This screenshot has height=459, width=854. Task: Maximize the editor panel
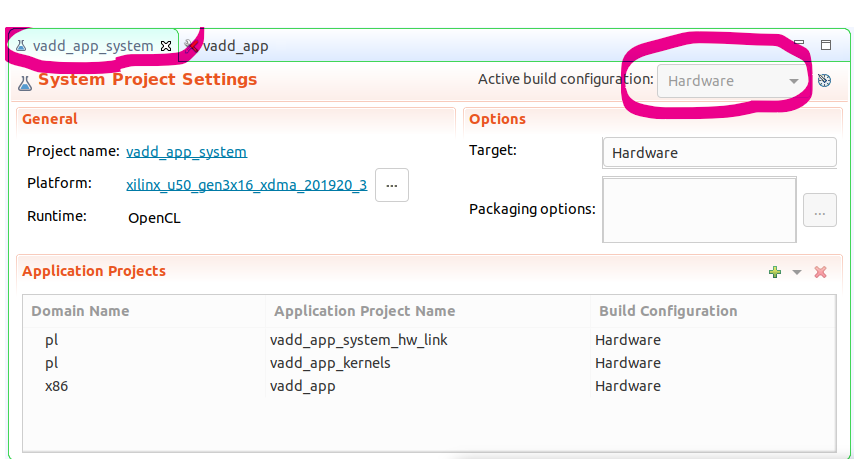[x=826, y=45]
